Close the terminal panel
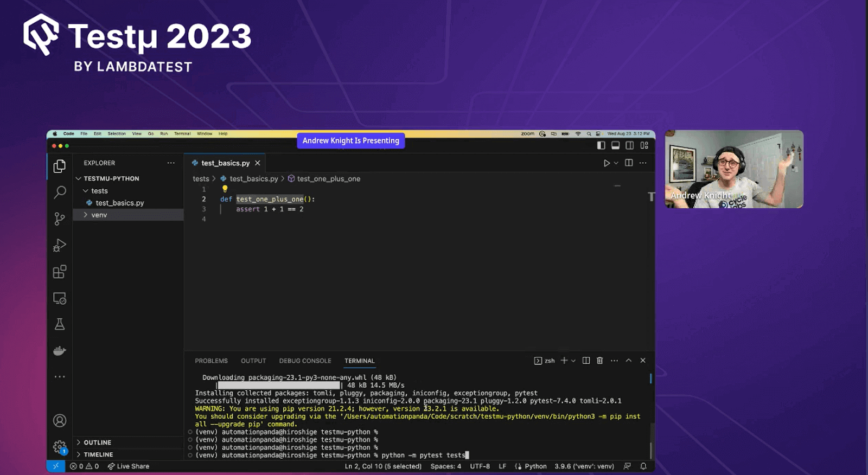Viewport: 868px width, 475px height. tap(643, 361)
